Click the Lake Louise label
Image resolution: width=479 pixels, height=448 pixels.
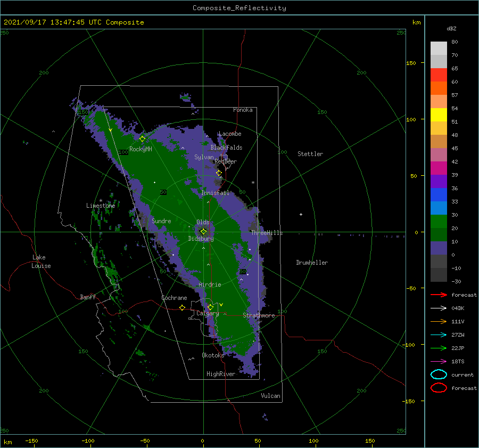41,262
